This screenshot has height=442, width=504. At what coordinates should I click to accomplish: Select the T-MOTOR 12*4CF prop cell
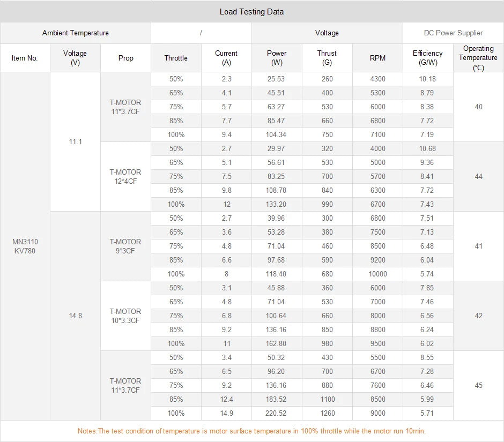(x=125, y=176)
